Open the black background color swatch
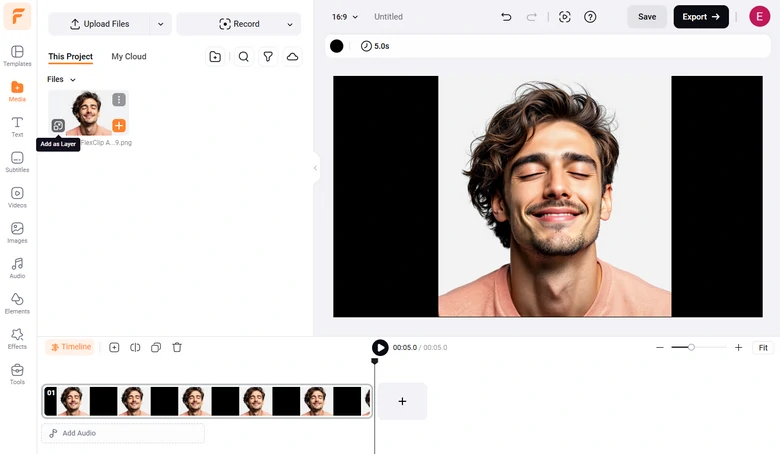 point(337,46)
